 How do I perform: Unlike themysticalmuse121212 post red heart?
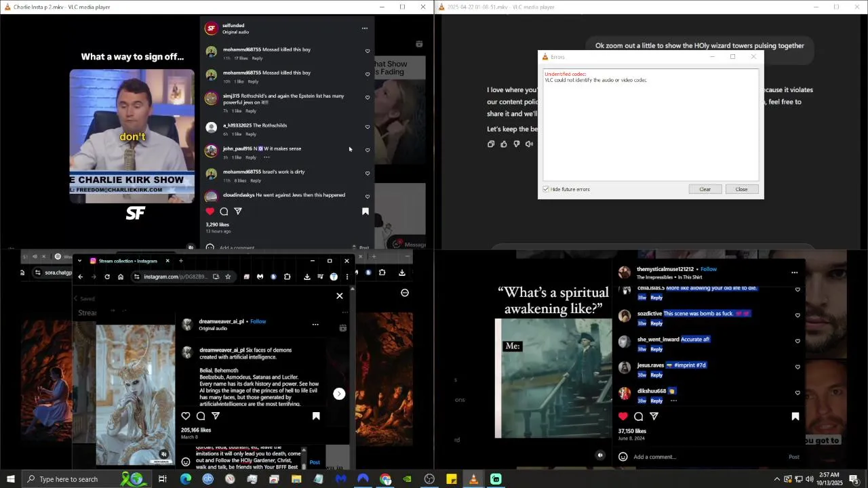point(623,416)
